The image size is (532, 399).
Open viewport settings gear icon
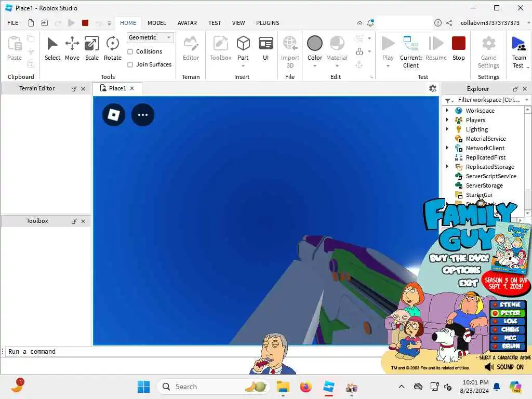(x=433, y=88)
